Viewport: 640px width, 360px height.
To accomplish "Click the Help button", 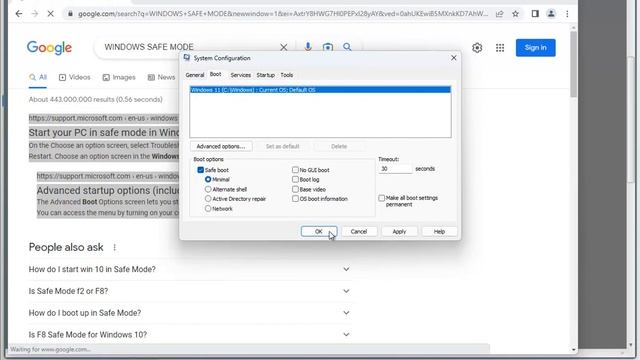I will pos(439,231).
